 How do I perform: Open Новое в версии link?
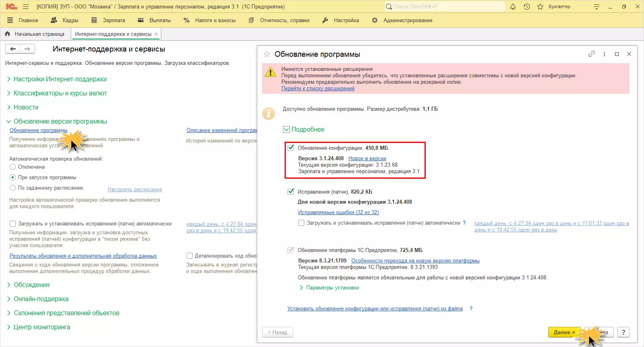[367, 159]
